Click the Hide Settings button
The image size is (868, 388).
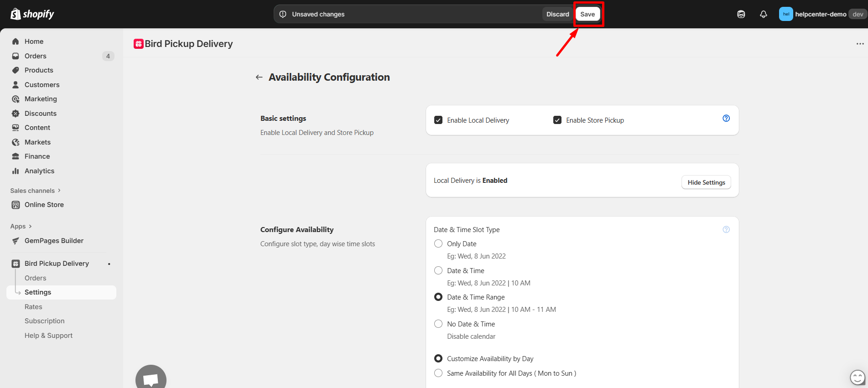pyautogui.click(x=706, y=182)
